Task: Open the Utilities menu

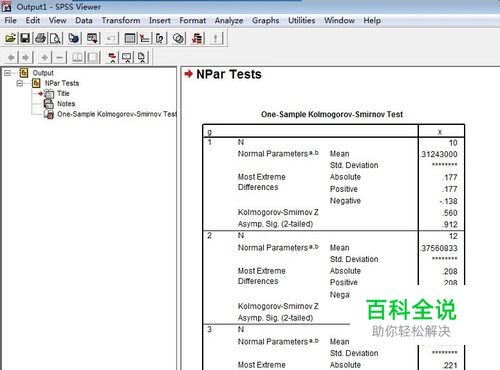Action: [x=301, y=20]
